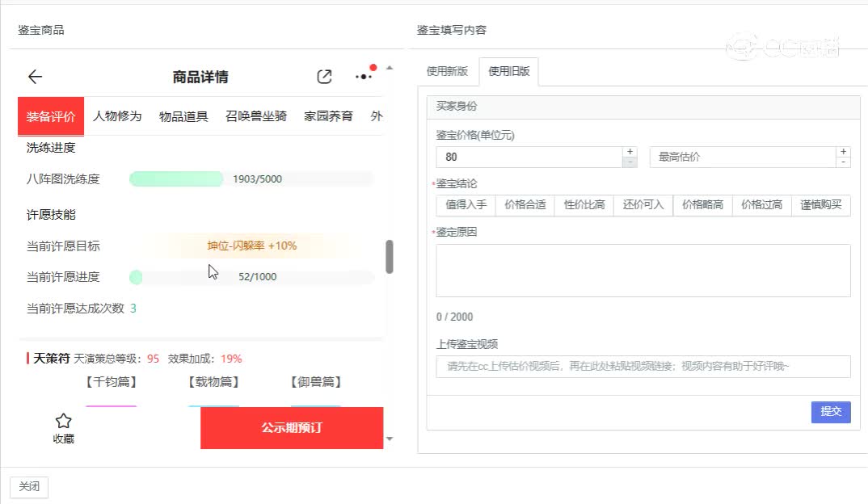Open the share/external link icon

[324, 77]
